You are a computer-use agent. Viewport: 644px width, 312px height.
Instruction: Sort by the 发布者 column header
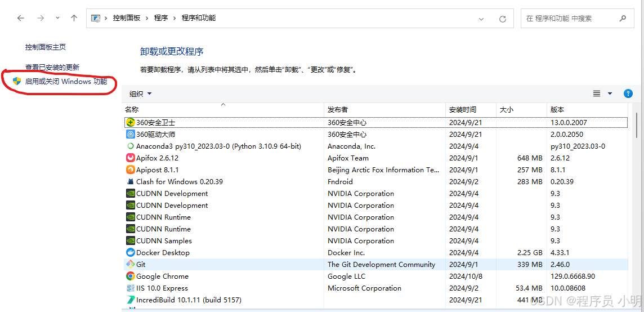pyautogui.click(x=385, y=109)
